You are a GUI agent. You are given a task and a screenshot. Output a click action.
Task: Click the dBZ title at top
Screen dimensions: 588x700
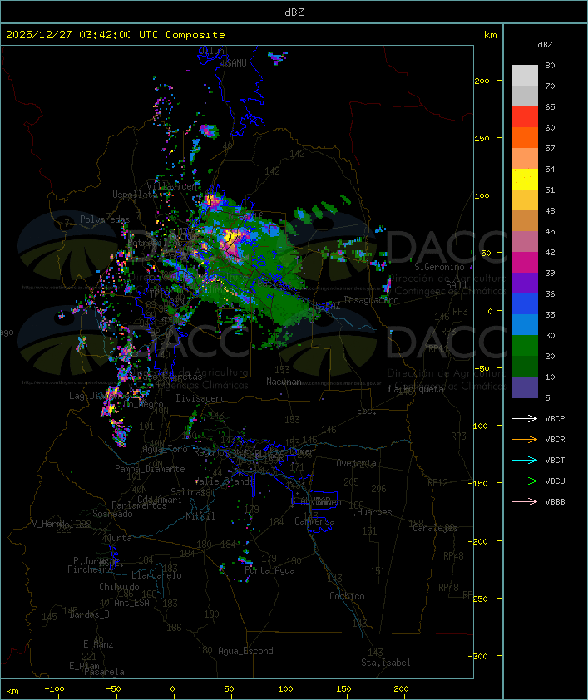coord(294,12)
